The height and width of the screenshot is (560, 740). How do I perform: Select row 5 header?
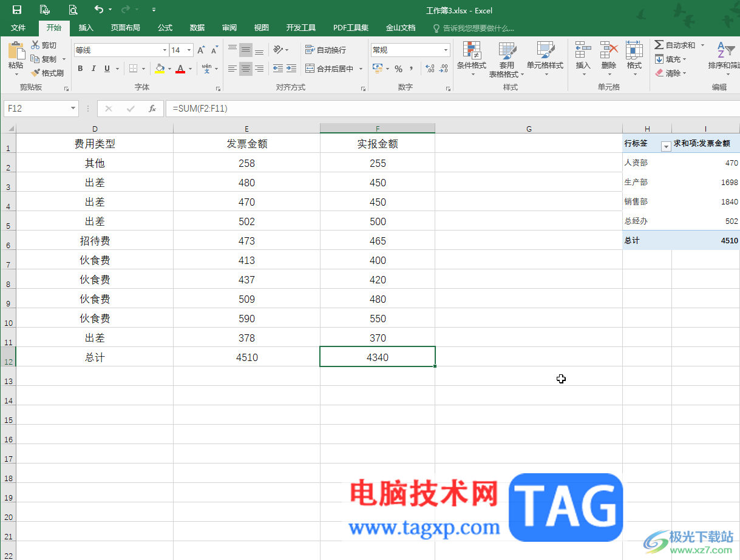[x=8, y=221]
